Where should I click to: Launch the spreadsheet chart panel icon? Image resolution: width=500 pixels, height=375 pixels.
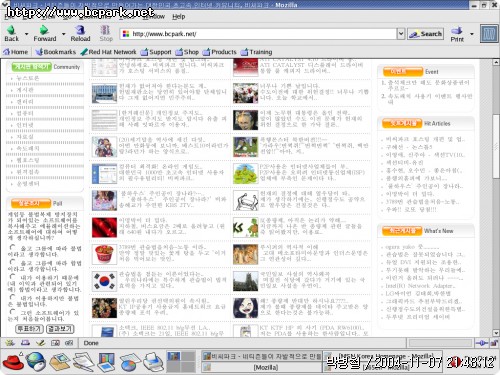[129, 363]
